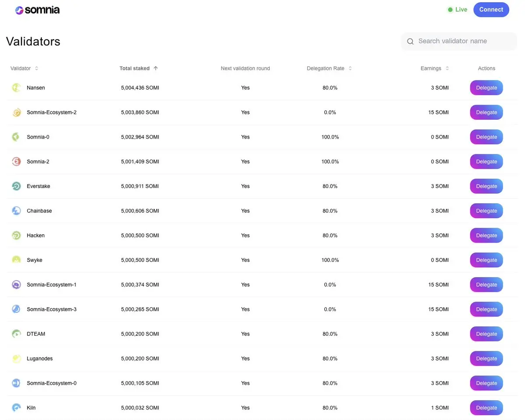This screenshot has width=525, height=420.
Task: Click the Connect wallet button
Action: (491, 10)
